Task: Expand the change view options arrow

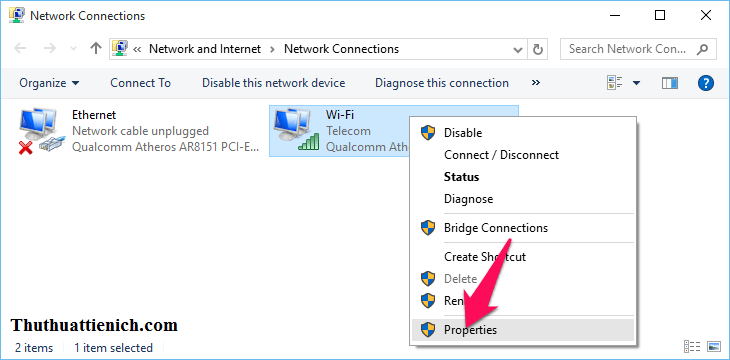Action: coord(636,83)
